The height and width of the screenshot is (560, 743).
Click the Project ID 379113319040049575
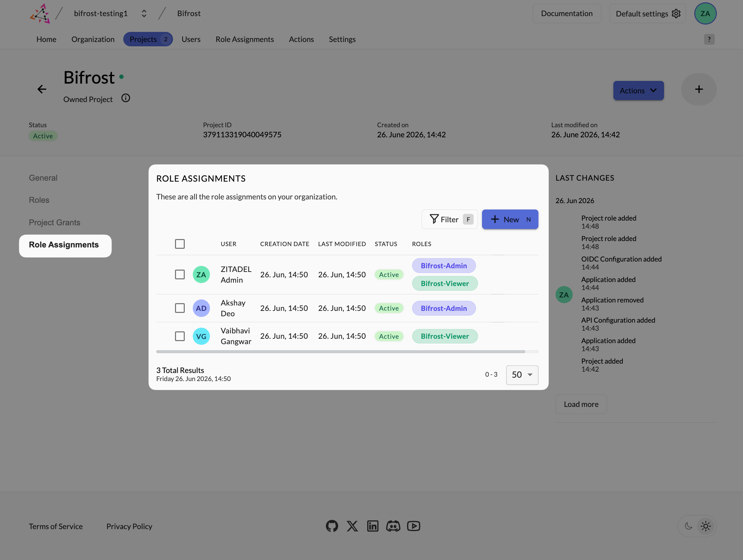click(x=242, y=135)
